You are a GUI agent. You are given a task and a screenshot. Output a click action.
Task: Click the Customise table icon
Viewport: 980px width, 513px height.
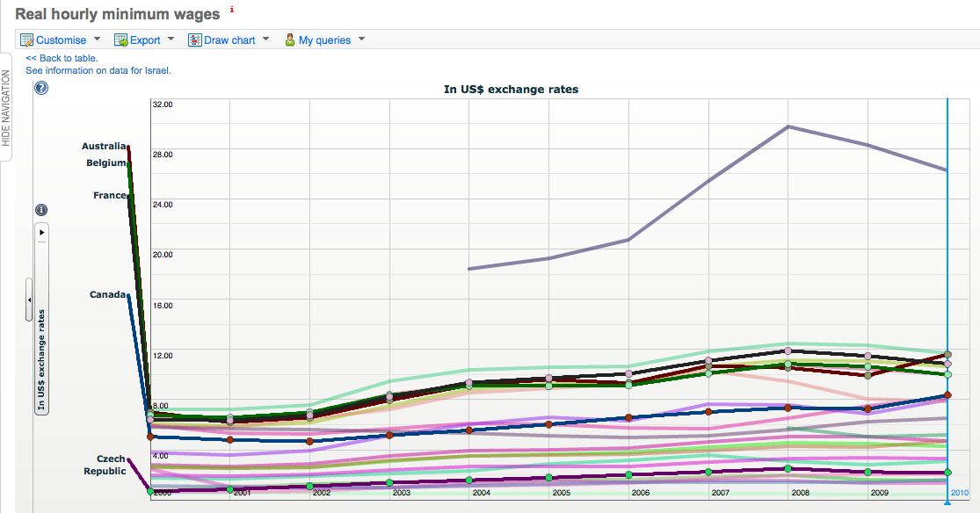[x=27, y=40]
